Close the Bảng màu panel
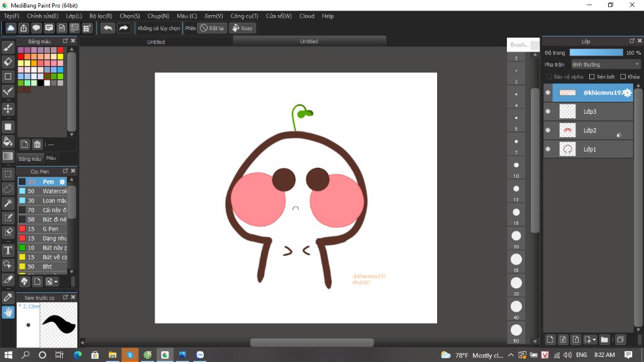This screenshot has height=362, width=644. (x=73, y=41)
